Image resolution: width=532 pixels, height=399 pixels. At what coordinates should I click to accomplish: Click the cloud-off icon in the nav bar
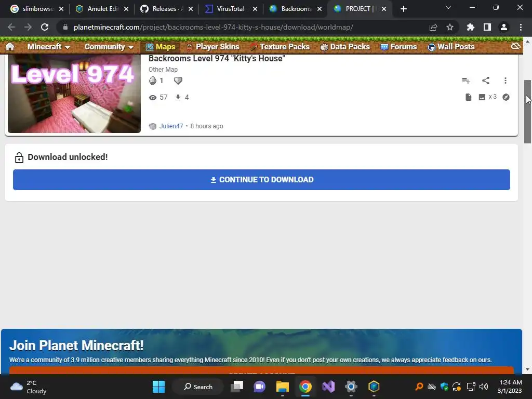[516, 46]
